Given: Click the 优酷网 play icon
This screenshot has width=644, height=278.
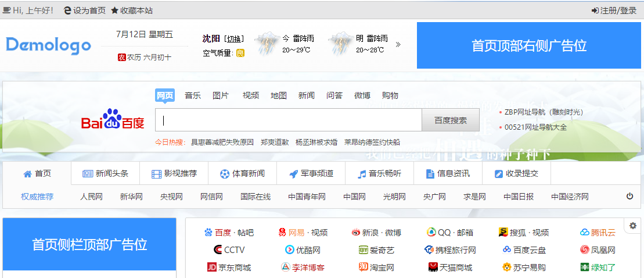Looking at the screenshot, I should (289, 250).
